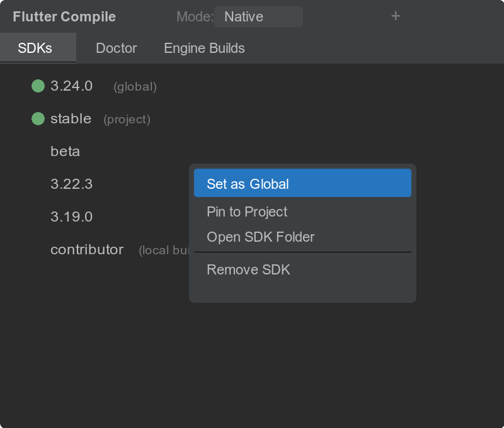Click the Flutter Compile title
The image size is (504, 428).
[x=63, y=16]
